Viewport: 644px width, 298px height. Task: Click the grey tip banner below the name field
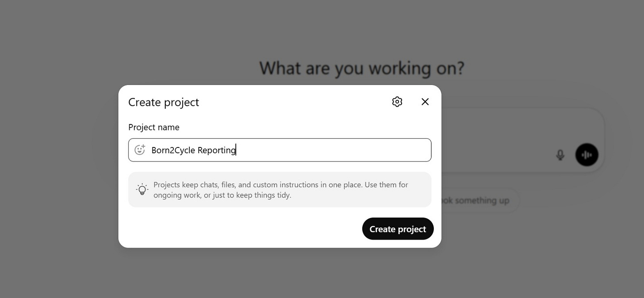click(x=280, y=190)
